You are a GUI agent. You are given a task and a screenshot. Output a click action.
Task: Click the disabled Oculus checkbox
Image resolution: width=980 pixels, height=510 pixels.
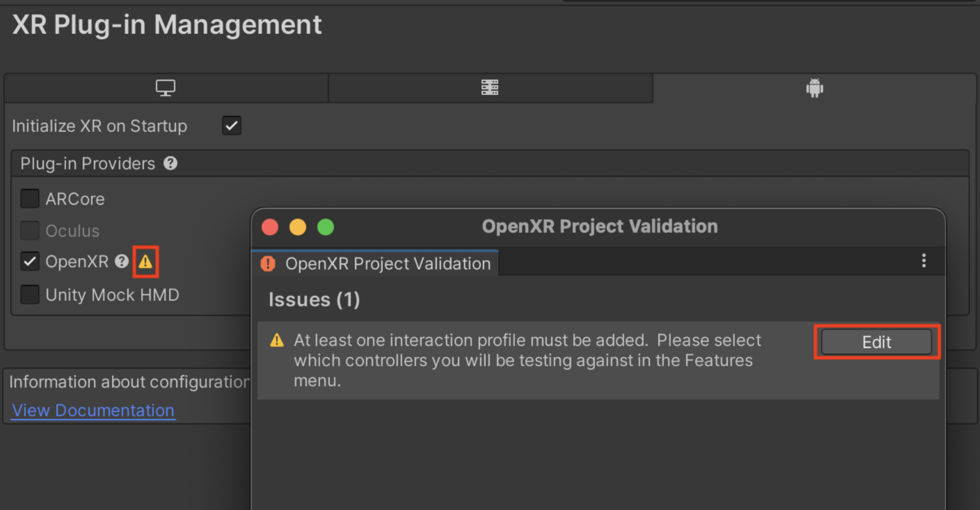click(30, 231)
